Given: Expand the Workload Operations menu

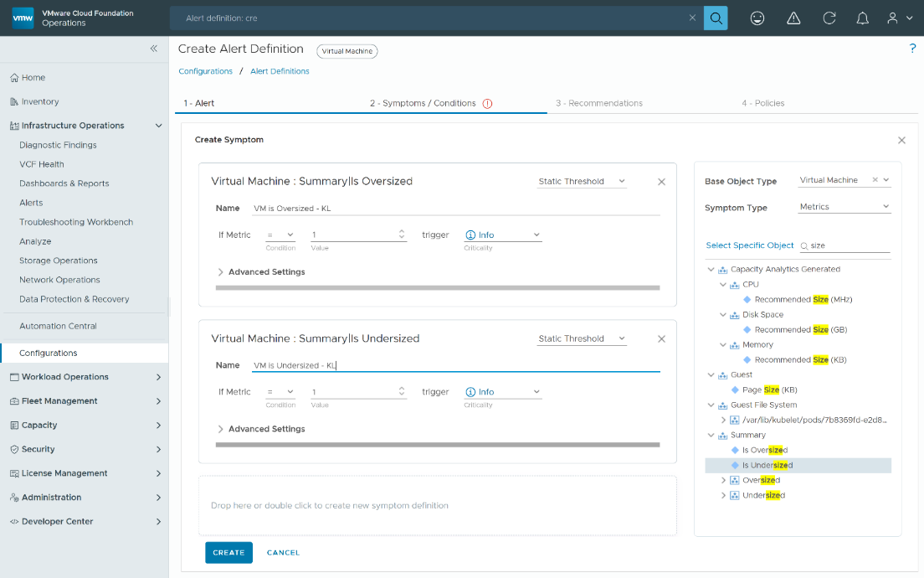Looking at the screenshot, I should point(84,377).
